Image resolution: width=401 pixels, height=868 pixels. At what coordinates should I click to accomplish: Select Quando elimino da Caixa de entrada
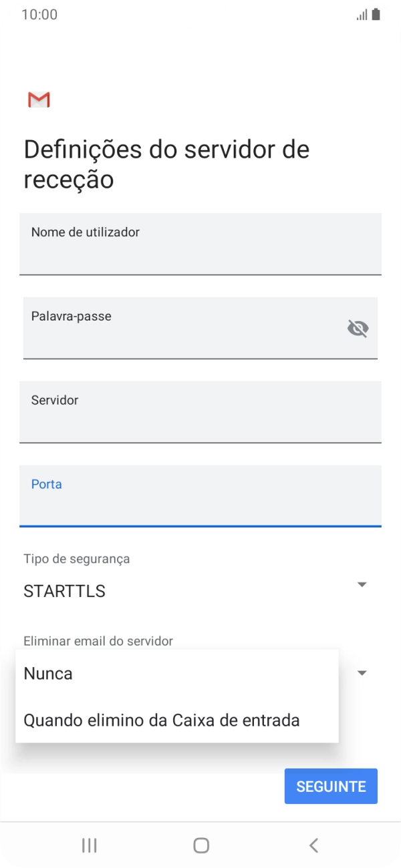click(x=162, y=720)
